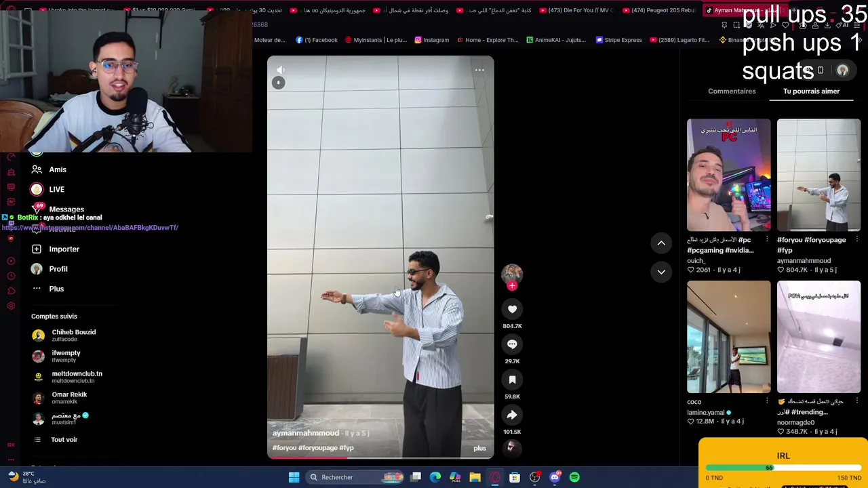Image resolution: width=868 pixels, height=488 pixels.
Task: Open Importer in the TikTok sidebar
Action: pyautogui.click(x=64, y=249)
